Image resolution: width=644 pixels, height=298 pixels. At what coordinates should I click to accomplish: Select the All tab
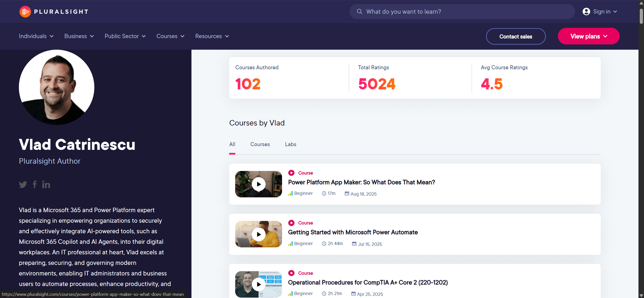232,144
